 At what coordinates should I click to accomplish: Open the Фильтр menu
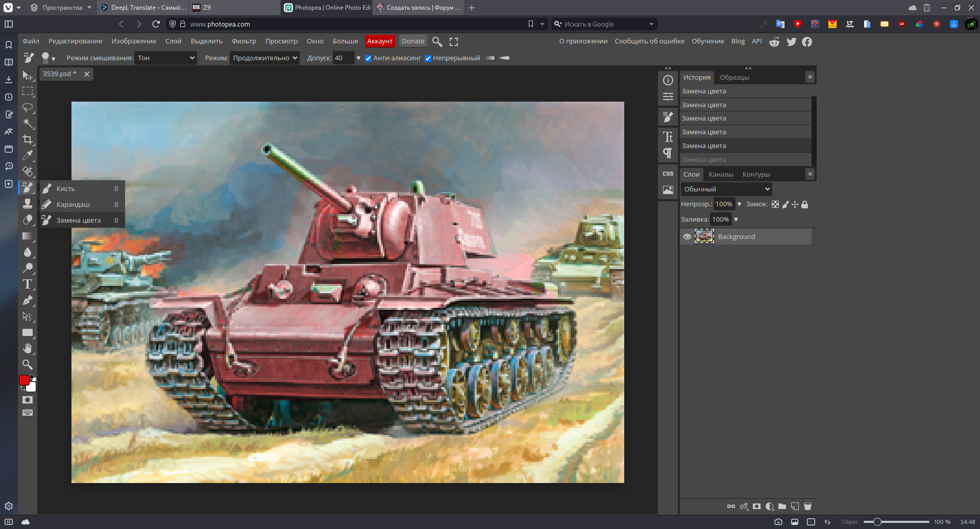[244, 41]
